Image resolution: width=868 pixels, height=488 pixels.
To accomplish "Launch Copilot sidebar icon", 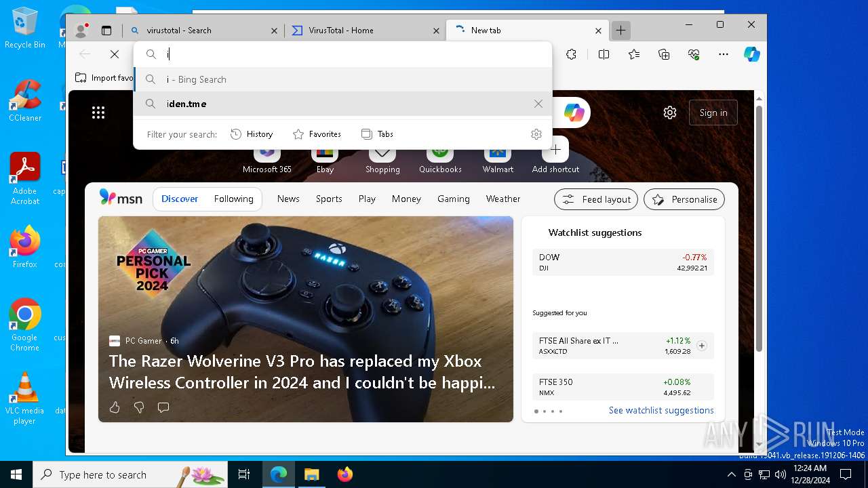I will (751, 54).
